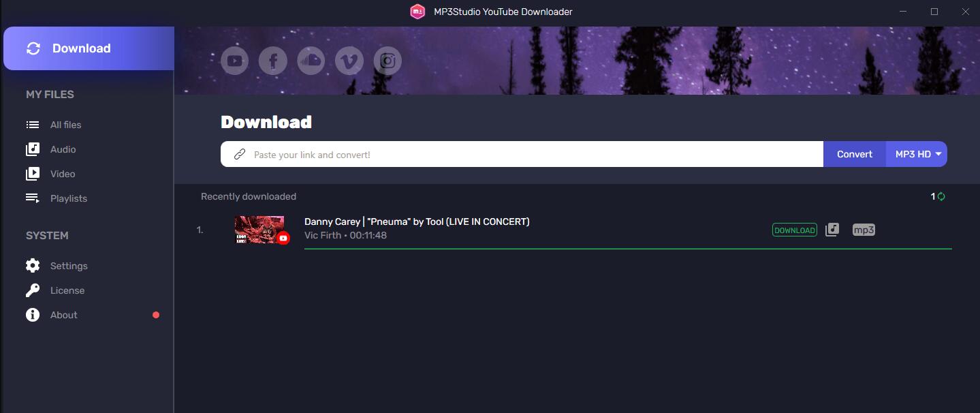Screen dimensions: 980x413
Task: Open the Instagram source icon
Action: (388, 61)
